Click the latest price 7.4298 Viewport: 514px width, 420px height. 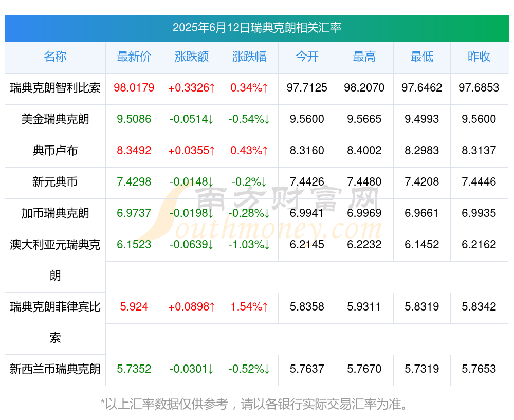[134, 181]
